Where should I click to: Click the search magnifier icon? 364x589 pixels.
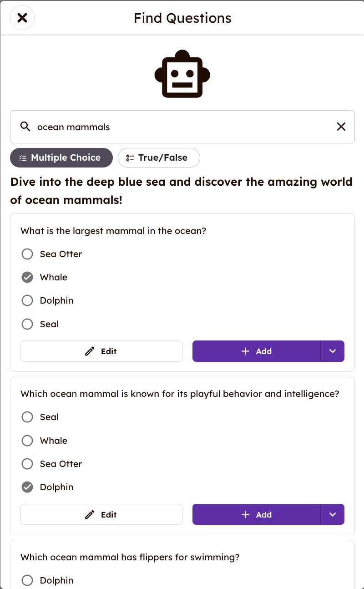pos(25,127)
